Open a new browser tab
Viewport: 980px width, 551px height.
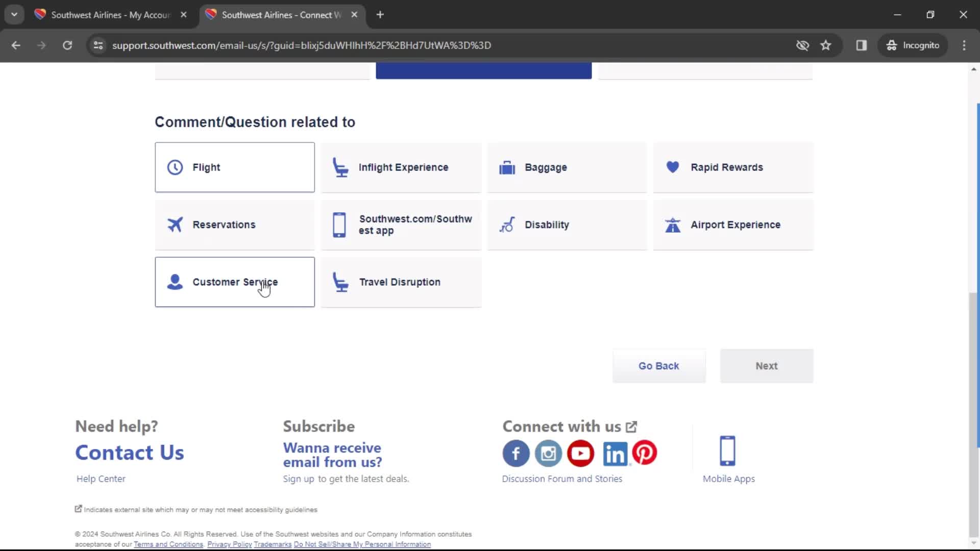(x=380, y=15)
